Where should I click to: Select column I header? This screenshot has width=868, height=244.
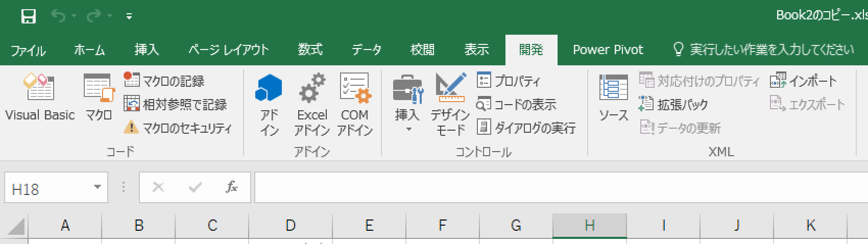click(663, 225)
